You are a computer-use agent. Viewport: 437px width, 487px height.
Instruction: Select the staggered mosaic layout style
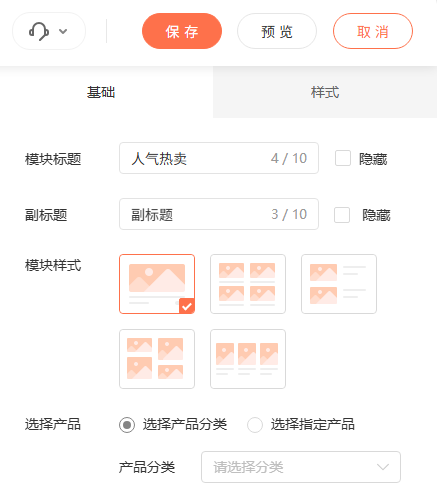point(157,359)
